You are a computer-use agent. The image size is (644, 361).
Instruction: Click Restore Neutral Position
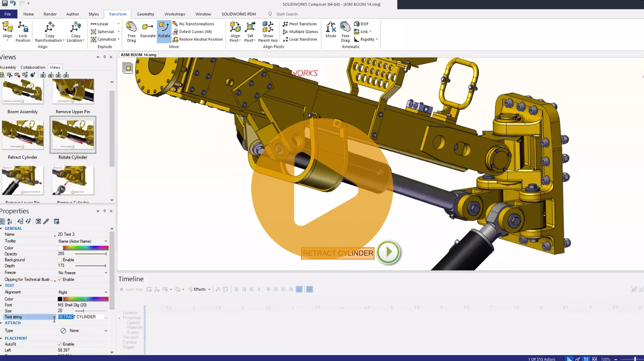click(198, 39)
